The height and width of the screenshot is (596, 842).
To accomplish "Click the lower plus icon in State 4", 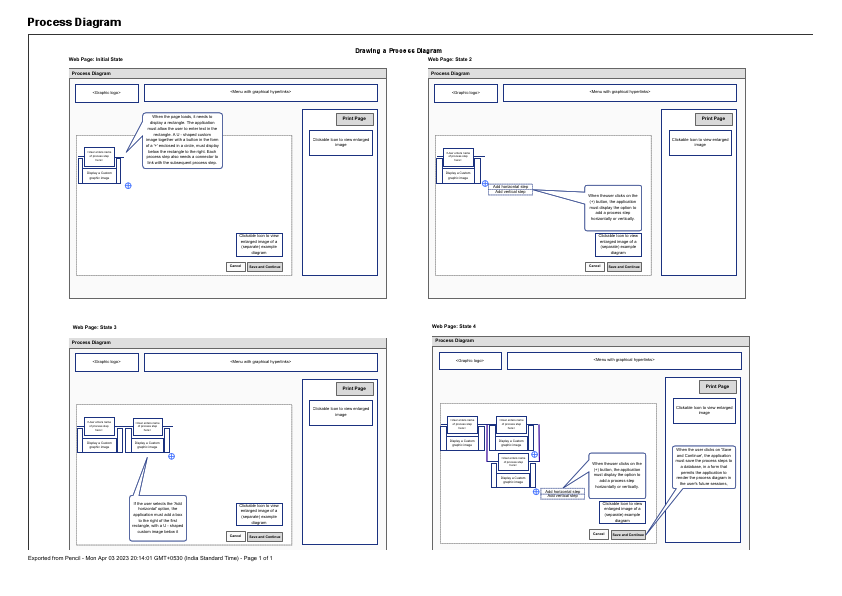I will tap(534, 492).
